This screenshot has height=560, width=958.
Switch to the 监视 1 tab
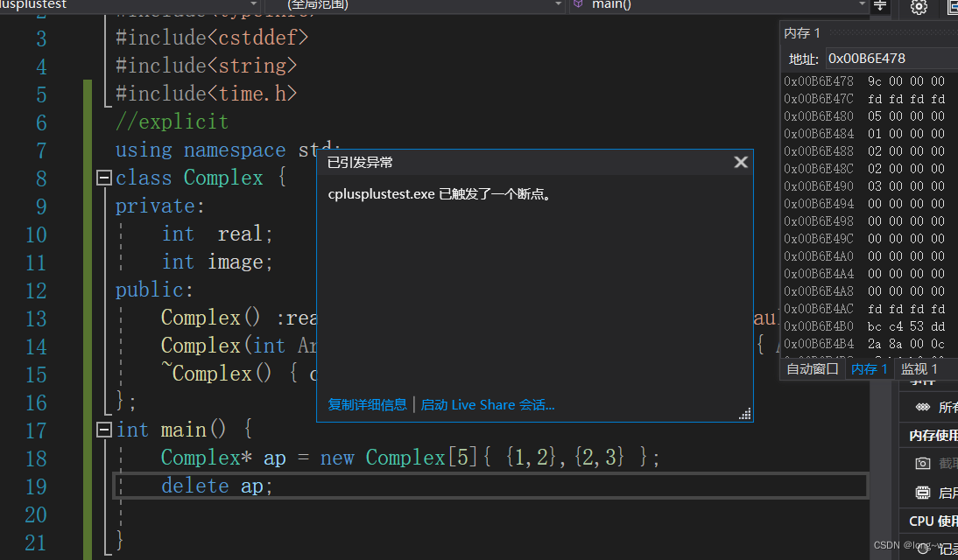pyautogui.click(x=919, y=368)
